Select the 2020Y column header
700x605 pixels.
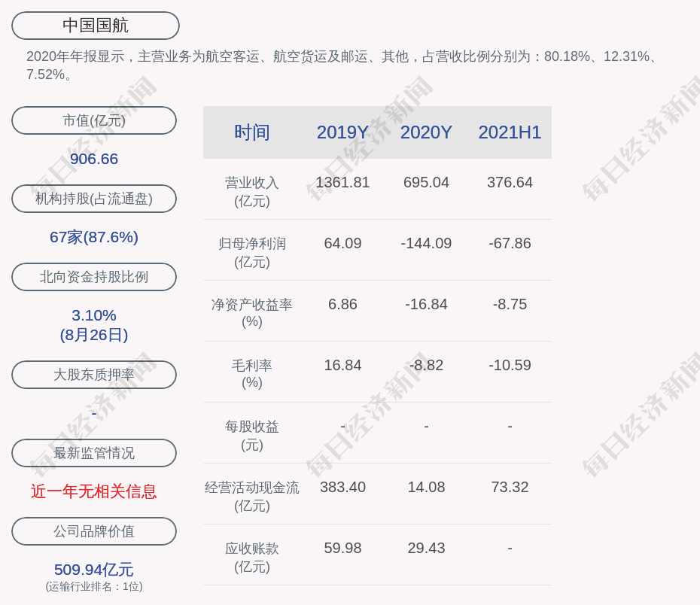coord(426,132)
